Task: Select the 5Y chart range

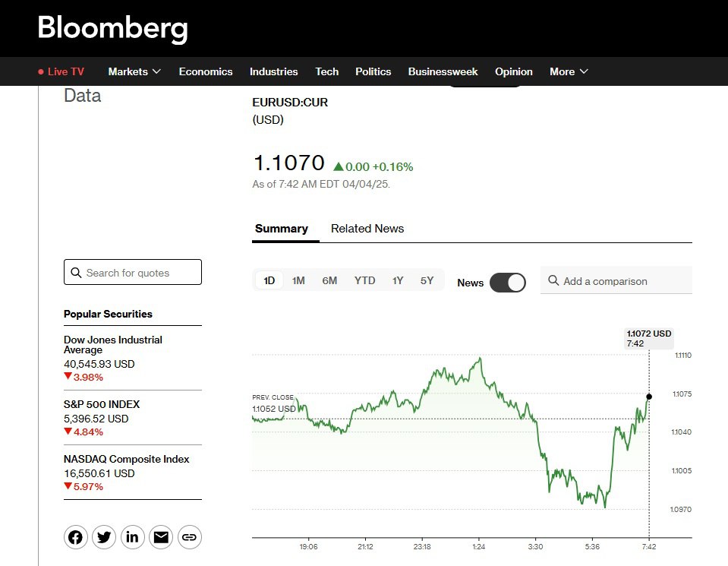Action: click(427, 280)
